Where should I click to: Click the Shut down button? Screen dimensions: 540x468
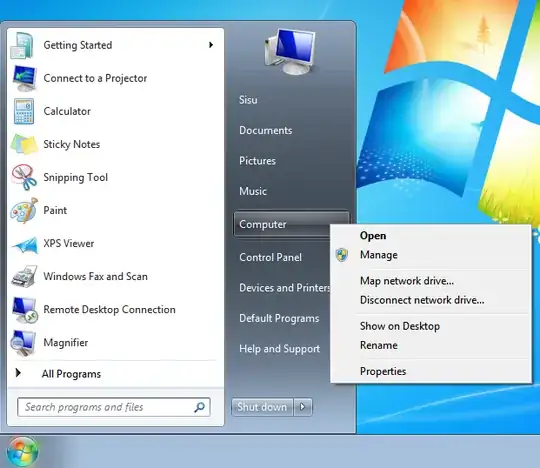(262, 407)
